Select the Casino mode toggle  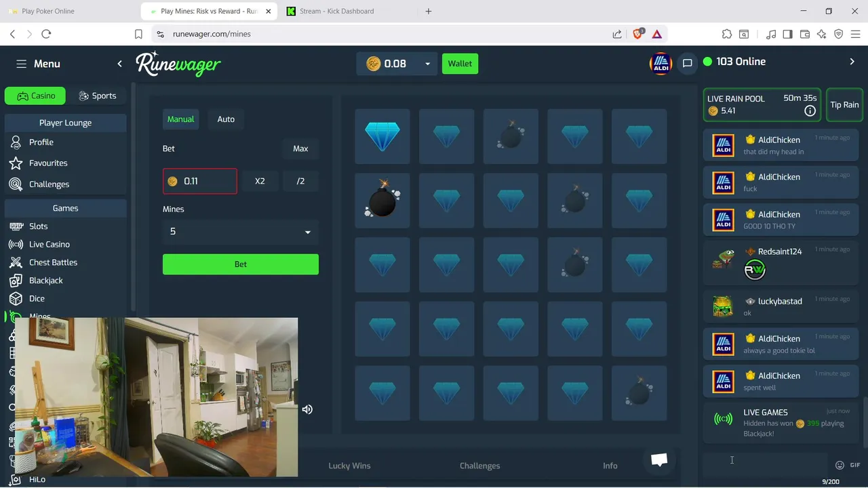coord(35,96)
